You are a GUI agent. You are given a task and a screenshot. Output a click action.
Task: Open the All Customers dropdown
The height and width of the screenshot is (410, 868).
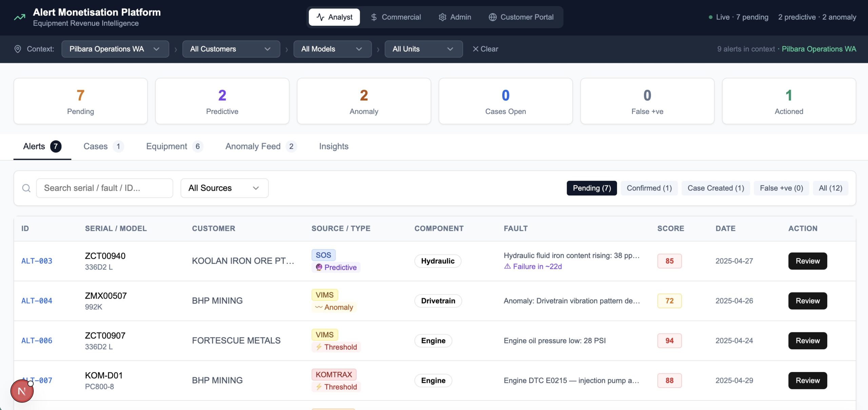click(x=231, y=49)
